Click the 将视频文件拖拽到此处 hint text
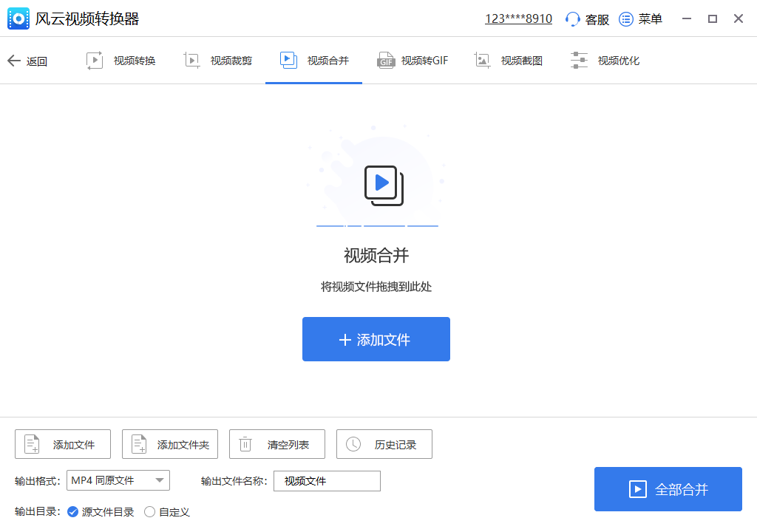 click(376, 287)
